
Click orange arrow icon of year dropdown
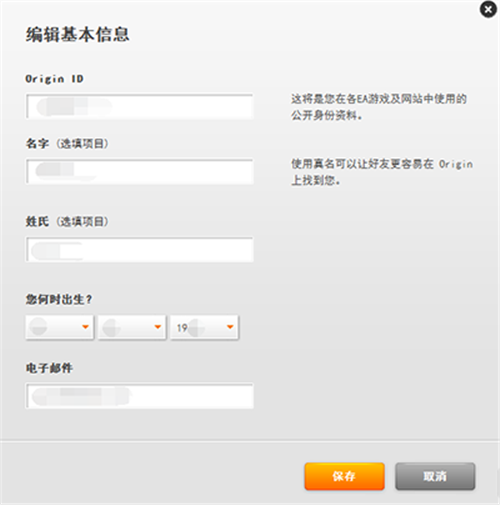tap(230, 327)
